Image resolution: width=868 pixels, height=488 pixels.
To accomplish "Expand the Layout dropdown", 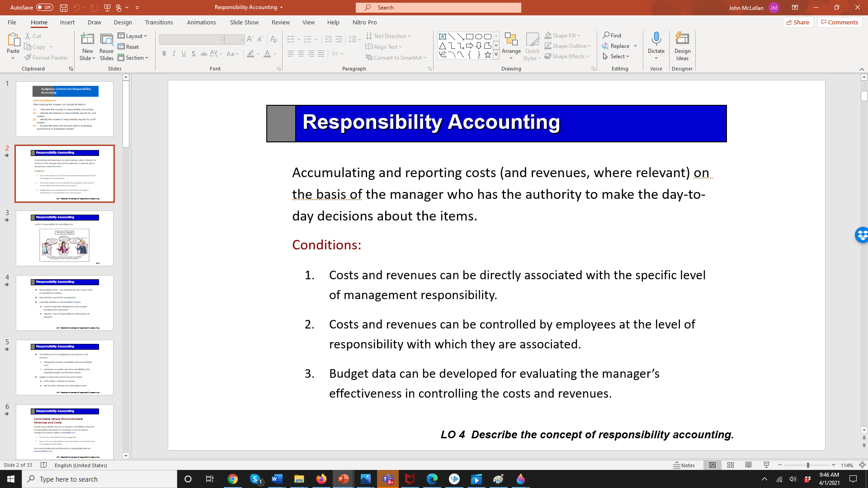I will (x=132, y=36).
